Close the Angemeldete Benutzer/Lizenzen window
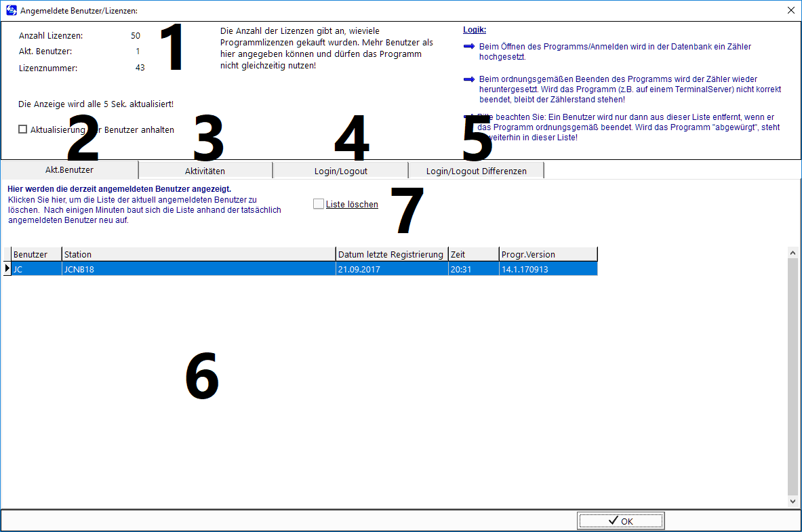Screen dimensions: 802x532 point(790,10)
